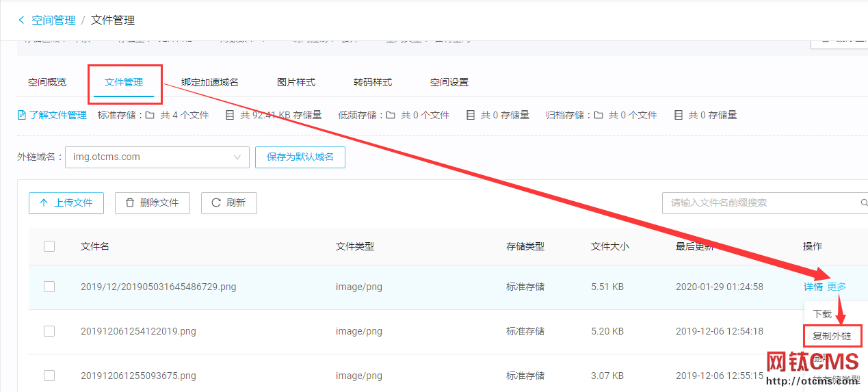Click the storage icon before 共 92.41 KB 存储量
The image size is (868, 392).
pos(230,115)
